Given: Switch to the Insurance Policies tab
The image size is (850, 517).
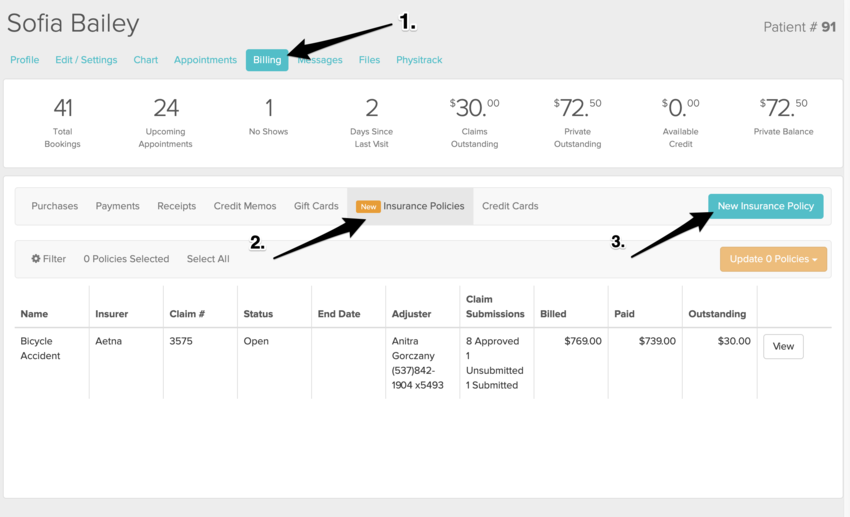Looking at the screenshot, I should click(423, 206).
